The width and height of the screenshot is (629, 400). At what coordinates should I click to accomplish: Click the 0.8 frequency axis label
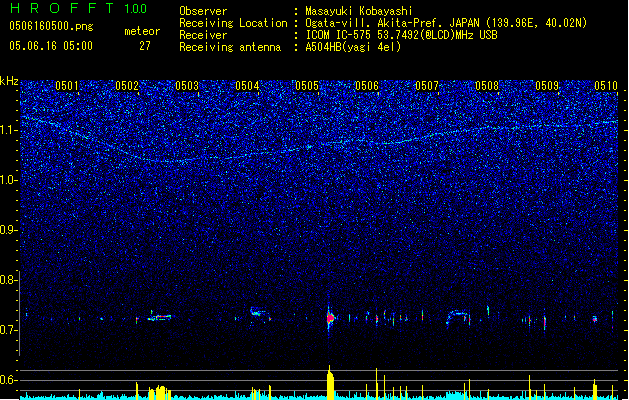(9, 280)
